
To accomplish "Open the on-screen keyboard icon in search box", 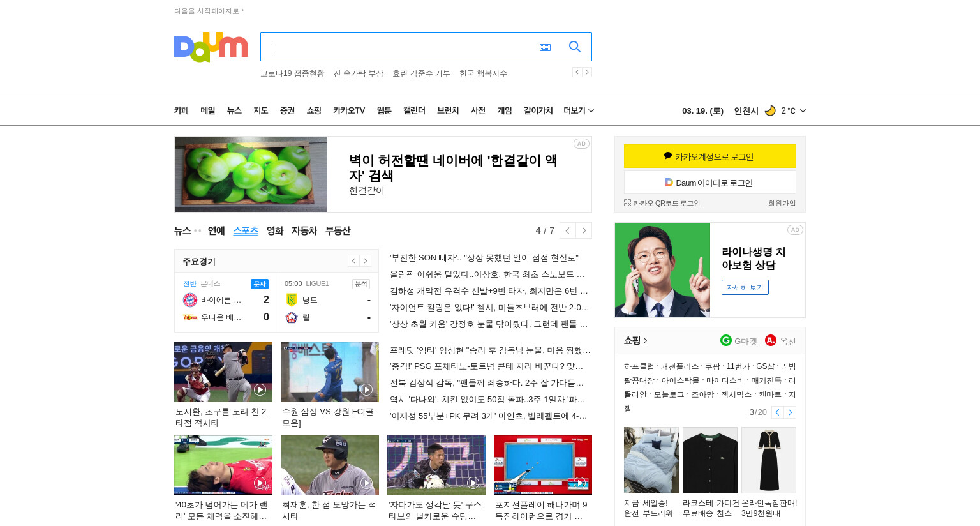I will 545,47.
